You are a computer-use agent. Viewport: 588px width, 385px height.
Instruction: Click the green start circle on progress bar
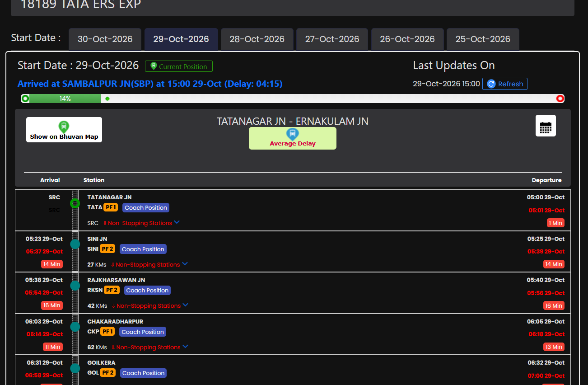pyautogui.click(x=25, y=99)
